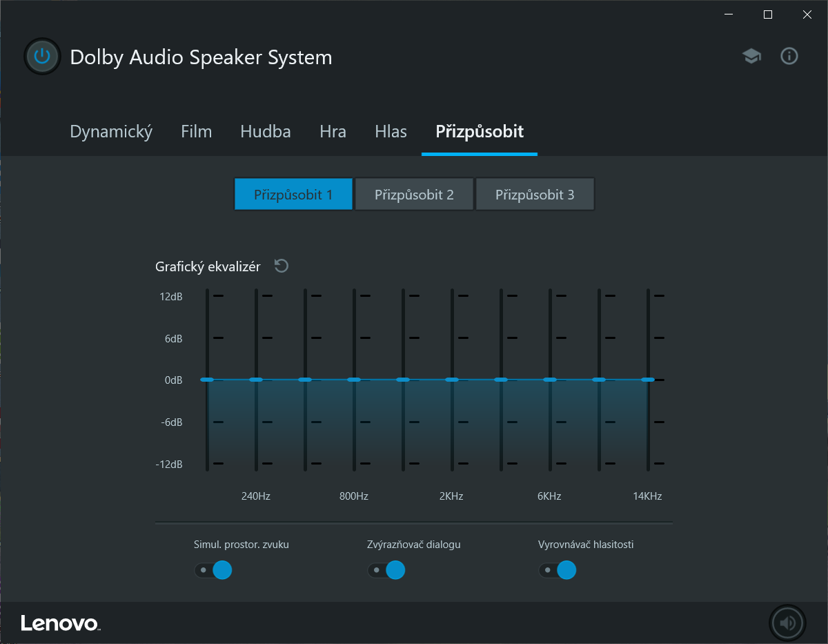828x644 pixels.
Task: Click the info circle icon
Action: pyautogui.click(x=789, y=57)
